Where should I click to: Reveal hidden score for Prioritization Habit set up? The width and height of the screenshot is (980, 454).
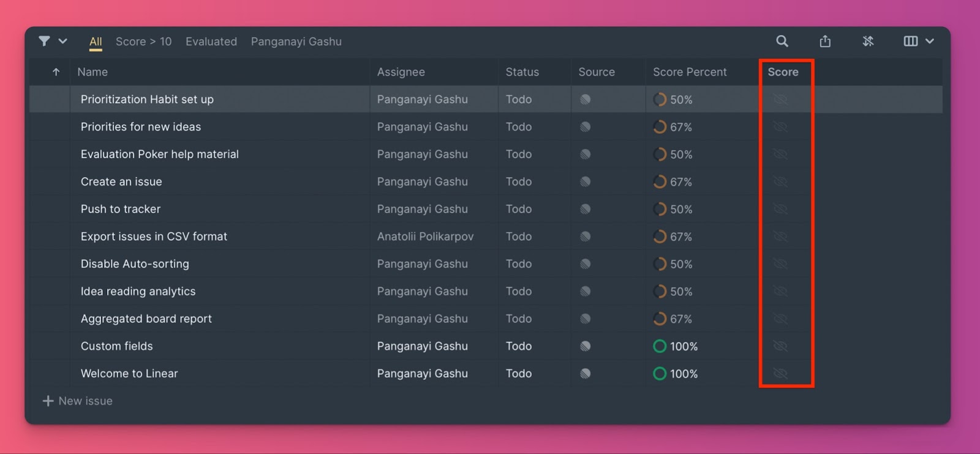pyautogui.click(x=780, y=99)
